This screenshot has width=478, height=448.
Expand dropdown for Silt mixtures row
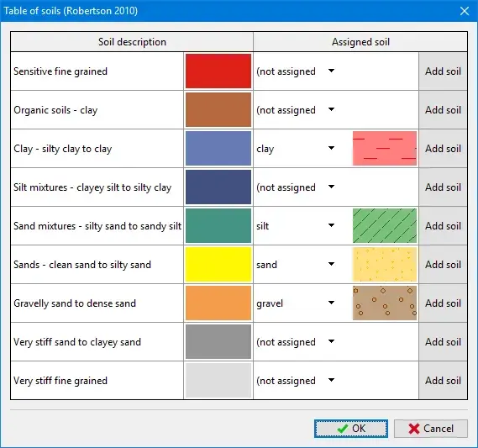331,187
